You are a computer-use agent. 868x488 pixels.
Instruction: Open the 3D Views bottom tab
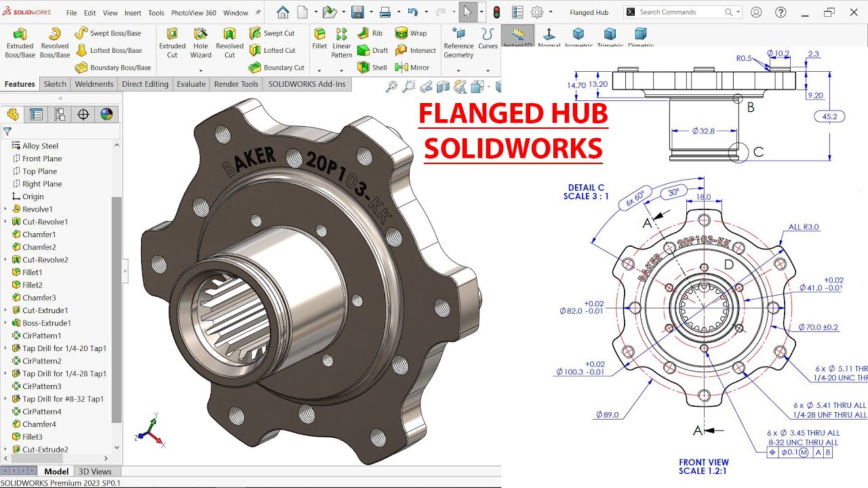(x=96, y=471)
